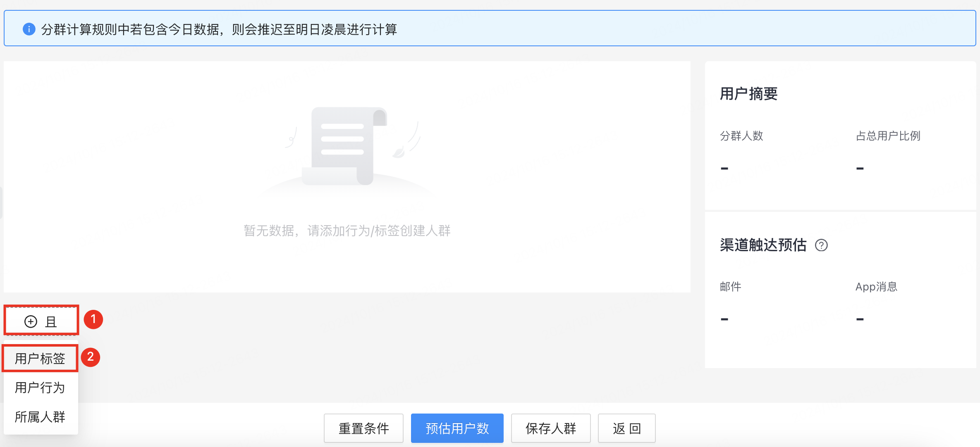Click the 重置条件 button

coord(363,428)
